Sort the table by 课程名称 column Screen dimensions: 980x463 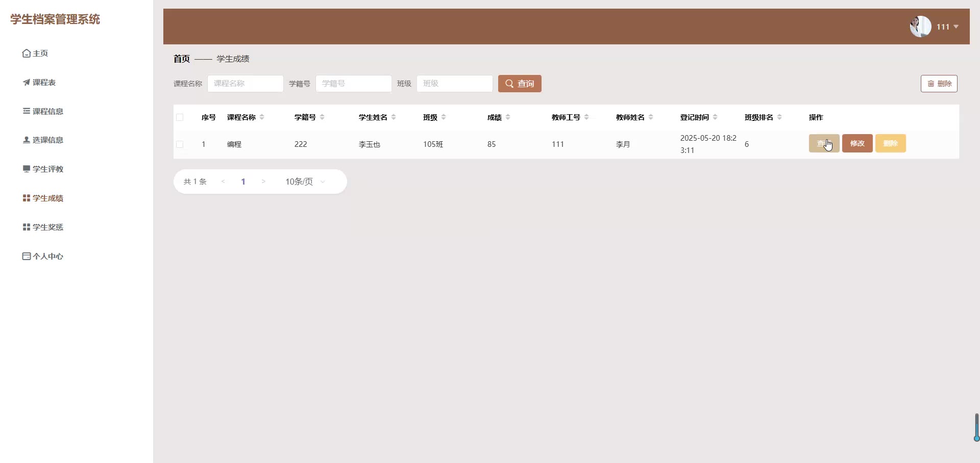point(262,117)
